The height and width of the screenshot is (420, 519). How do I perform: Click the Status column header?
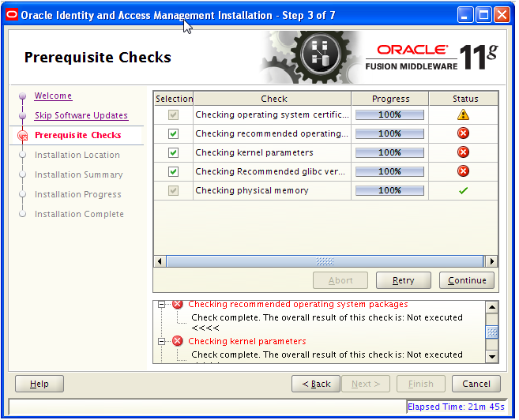(x=465, y=99)
